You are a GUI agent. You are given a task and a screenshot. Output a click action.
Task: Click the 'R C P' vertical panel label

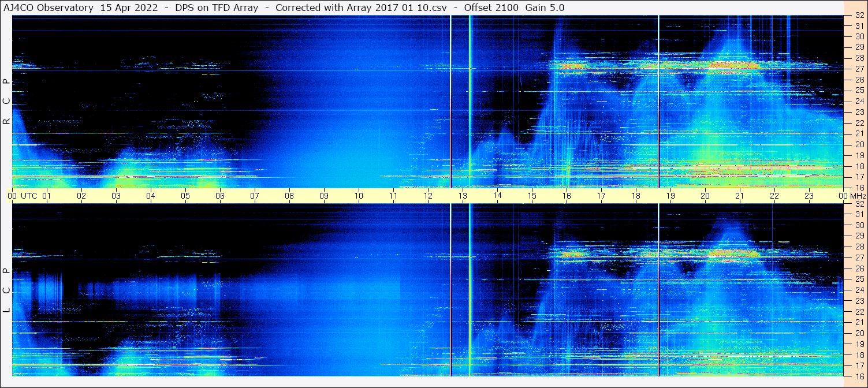(6, 102)
